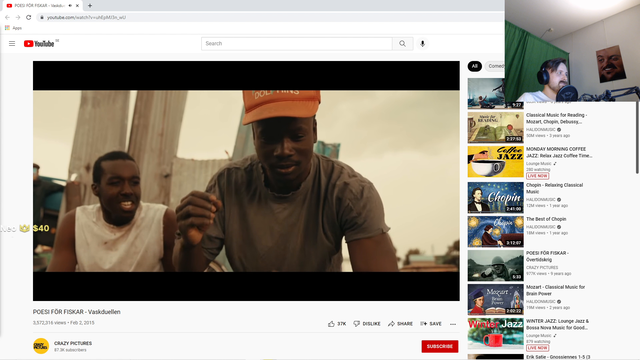
Task: Pause the Vaskduellen video player
Action: pyautogui.click(x=246, y=181)
